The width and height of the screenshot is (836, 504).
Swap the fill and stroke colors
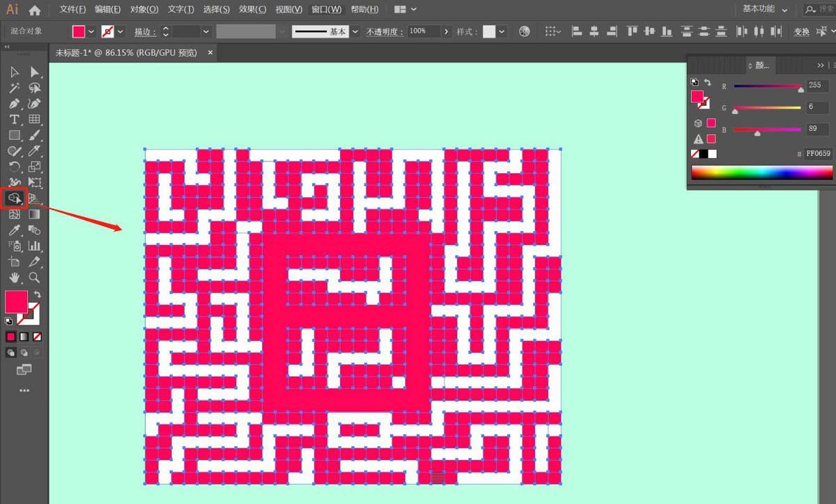[x=38, y=293]
